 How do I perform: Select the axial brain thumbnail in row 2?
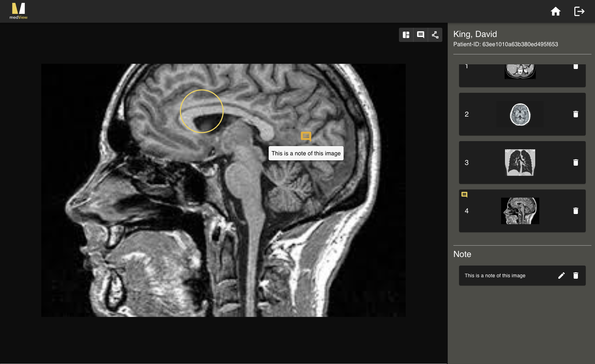pos(520,114)
